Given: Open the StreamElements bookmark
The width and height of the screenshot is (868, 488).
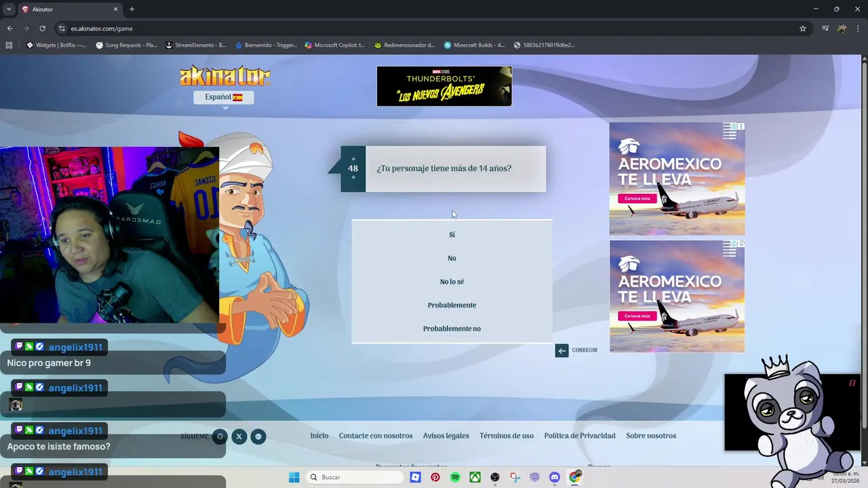Looking at the screenshot, I should point(197,45).
